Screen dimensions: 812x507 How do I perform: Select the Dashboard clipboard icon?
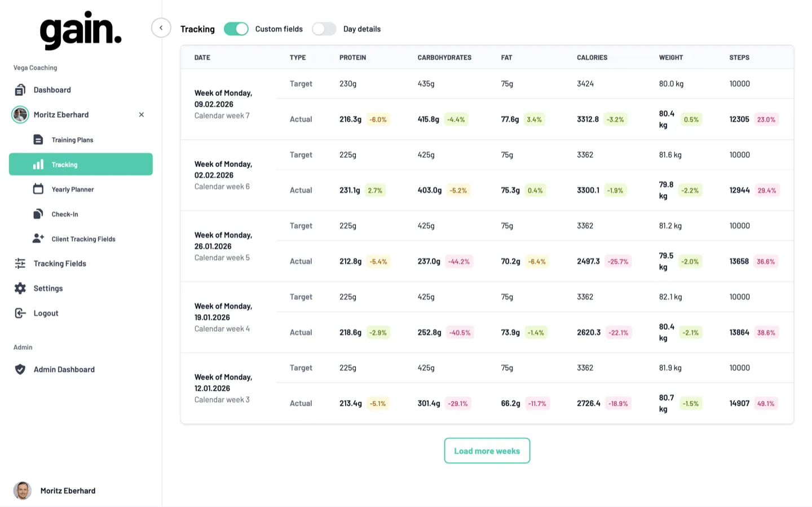coord(21,90)
